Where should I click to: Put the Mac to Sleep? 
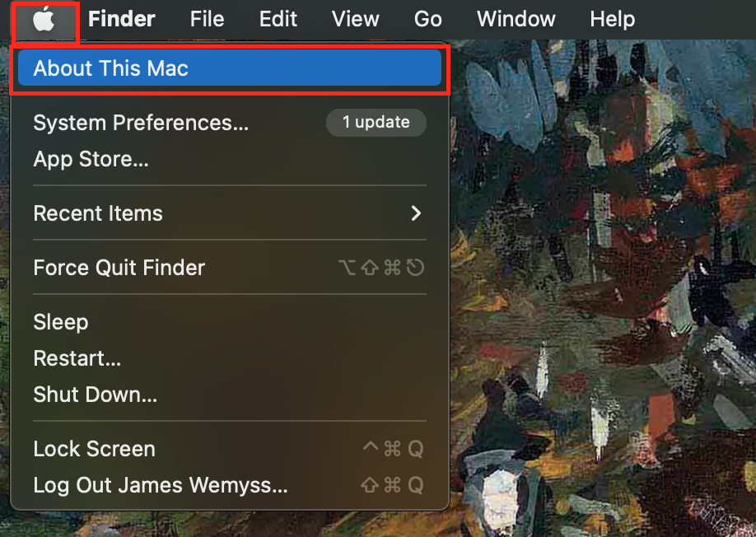click(x=61, y=322)
